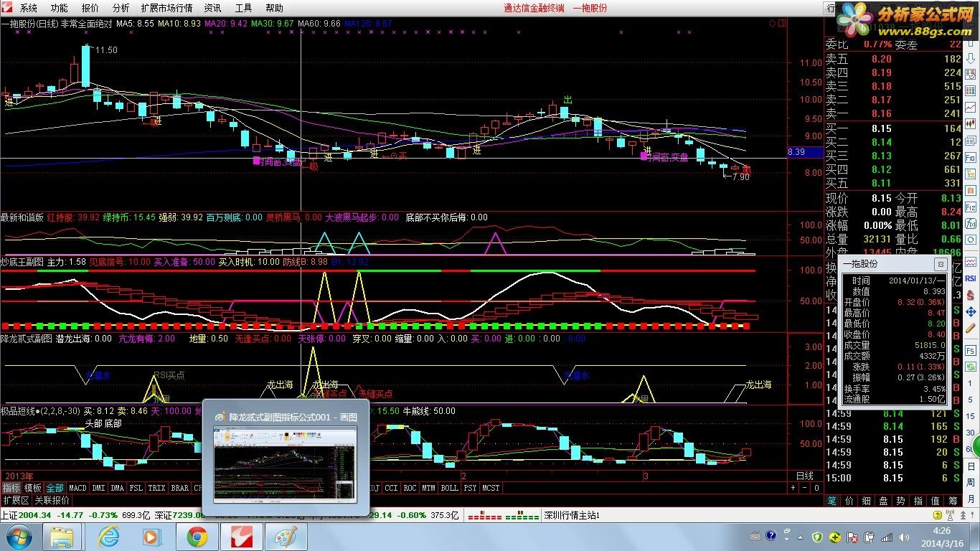This screenshot has height=551, width=980.
Task: Open File Explorer from the taskbar
Action: pyautogui.click(x=63, y=537)
